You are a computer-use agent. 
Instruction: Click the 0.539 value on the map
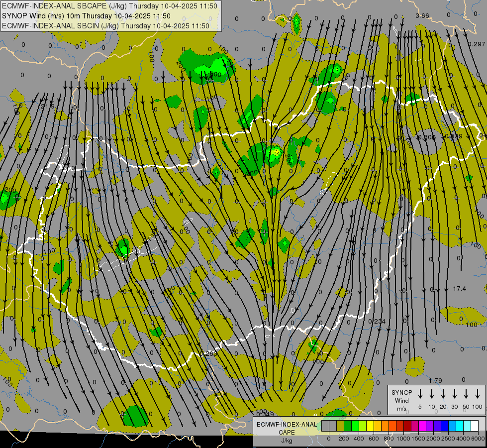(454, 136)
